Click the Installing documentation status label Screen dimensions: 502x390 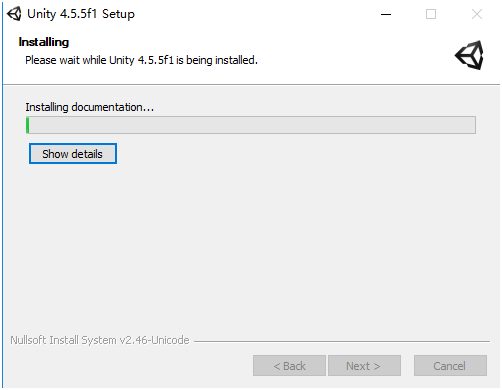[90, 107]
